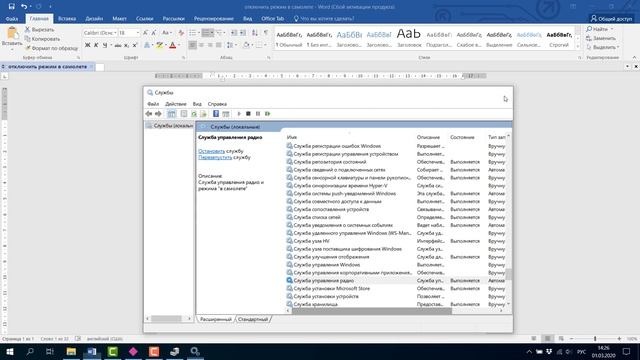Increase font size with the grow font icon
The image size is (640, 360).
[x=145, y=33]
